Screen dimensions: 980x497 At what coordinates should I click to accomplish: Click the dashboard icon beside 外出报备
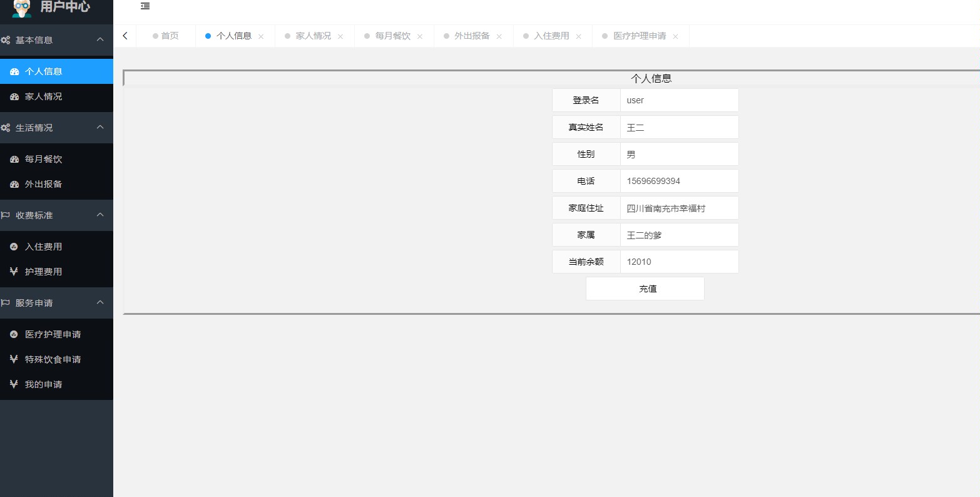[x=14, y=184]
